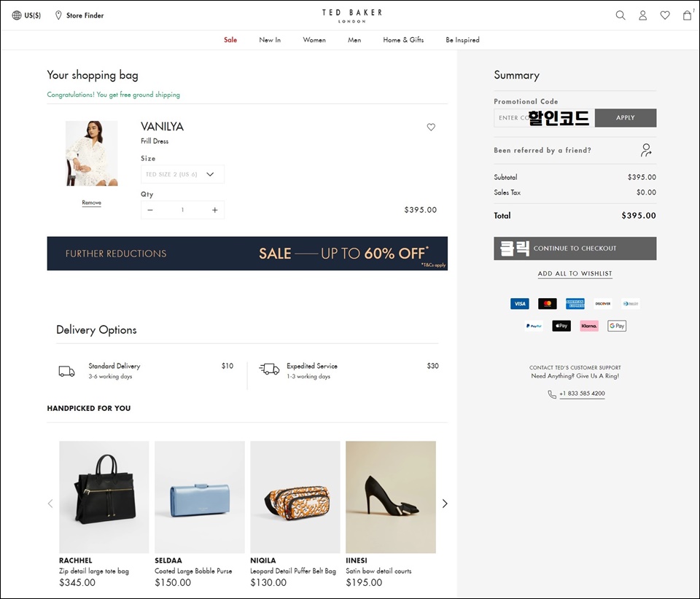The width and height of the screenshot is (700, 599).
Task: Open Store Finder link
Action: 85,15
